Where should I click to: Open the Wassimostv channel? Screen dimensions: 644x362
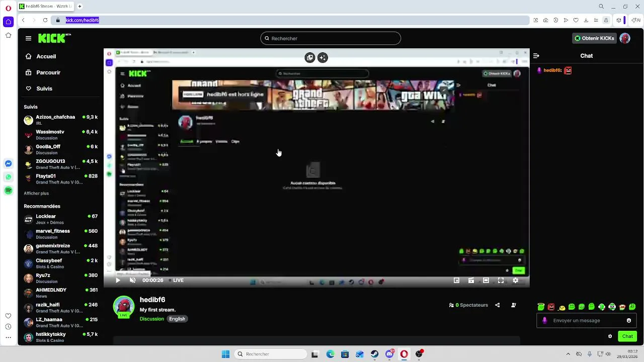(x=60, y=135)
